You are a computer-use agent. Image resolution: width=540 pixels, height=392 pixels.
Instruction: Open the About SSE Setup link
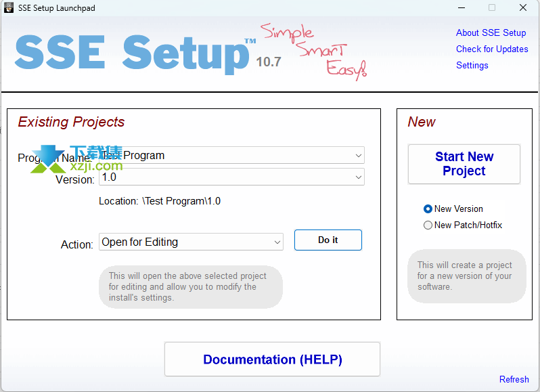pos(491,32)
